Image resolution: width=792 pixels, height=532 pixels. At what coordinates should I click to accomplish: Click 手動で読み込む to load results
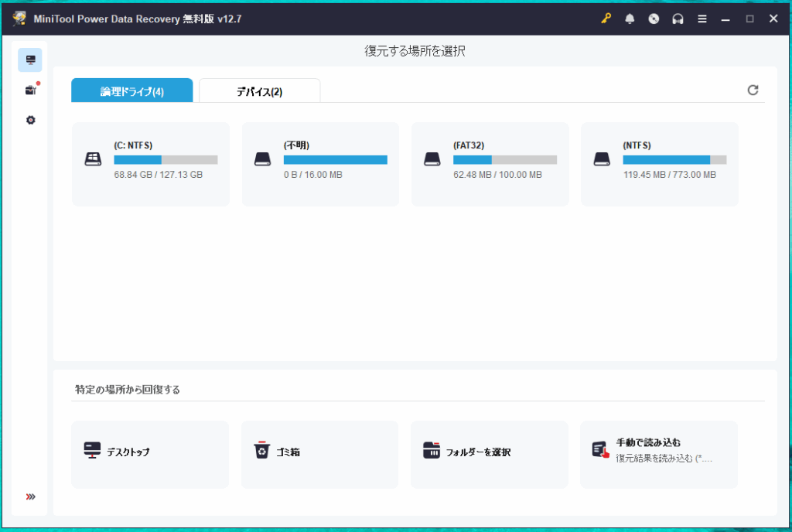(x=658, y=454)
